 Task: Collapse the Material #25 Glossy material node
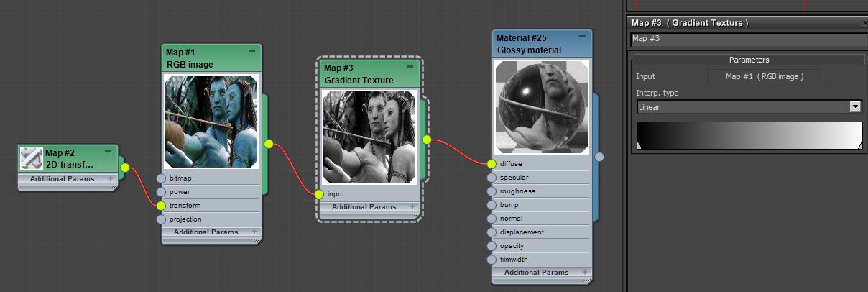click(583, 37)
